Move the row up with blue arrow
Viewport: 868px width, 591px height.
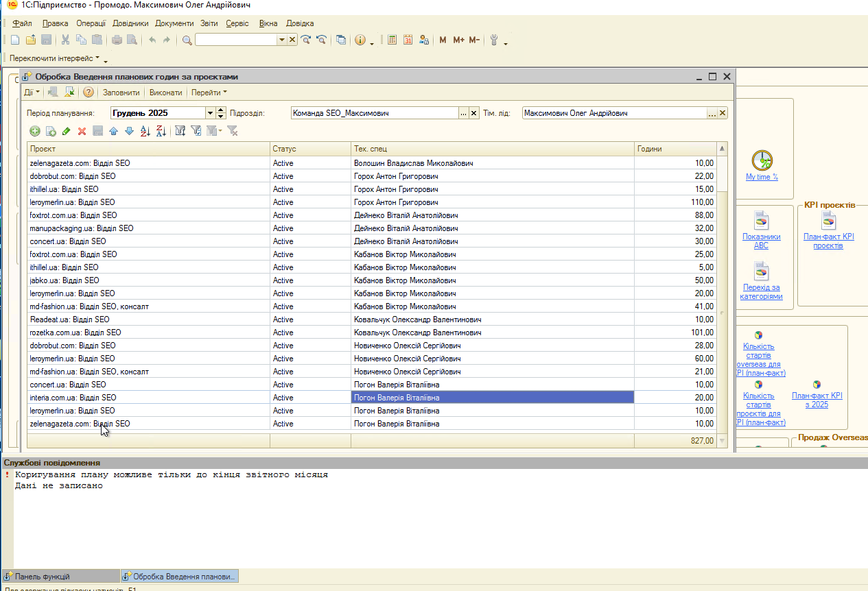pos(113,131)
